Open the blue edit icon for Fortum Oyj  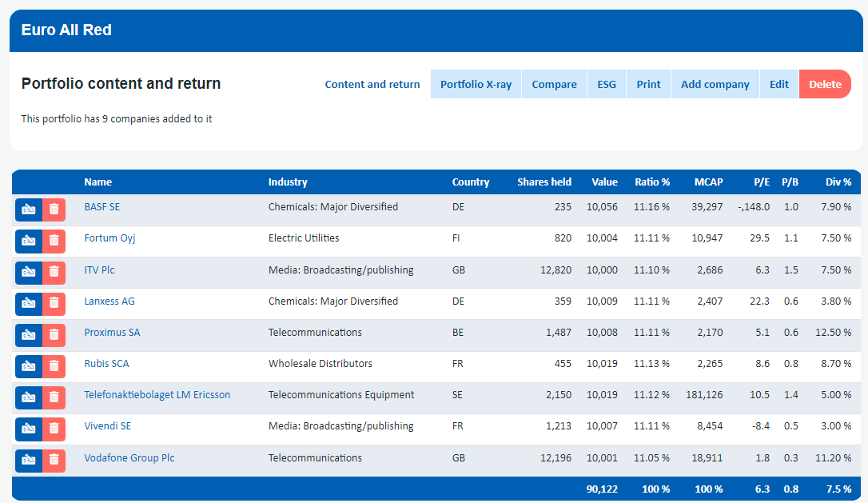pyautogui.click(x=29, y=241)
